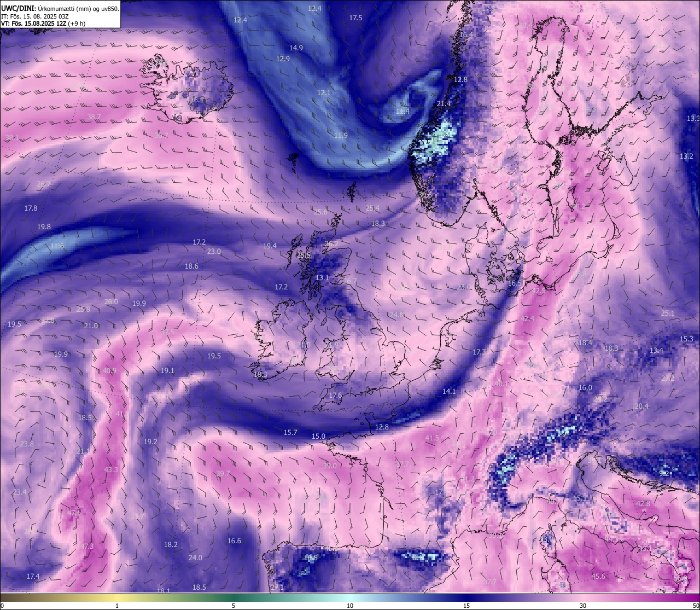Click the 19.8 value label

pyautogui.click(x=44, y=226)
